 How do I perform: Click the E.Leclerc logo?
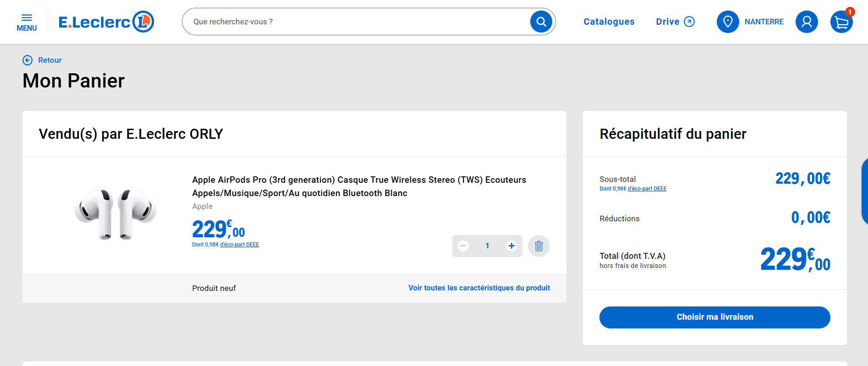point(106,22)
